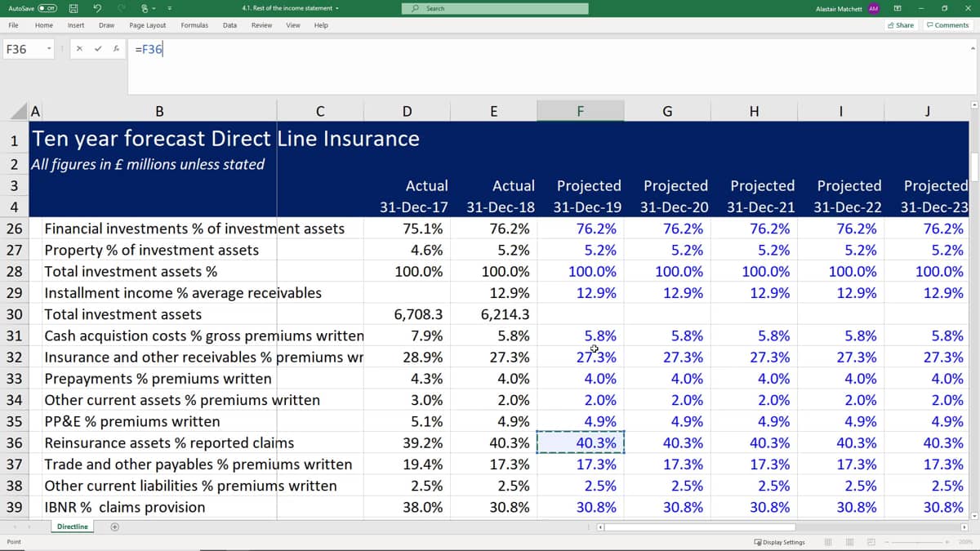This screenshot has width=980, height=551.
Task: Switch to the Page Layout tab
Action: coord(148,25)
